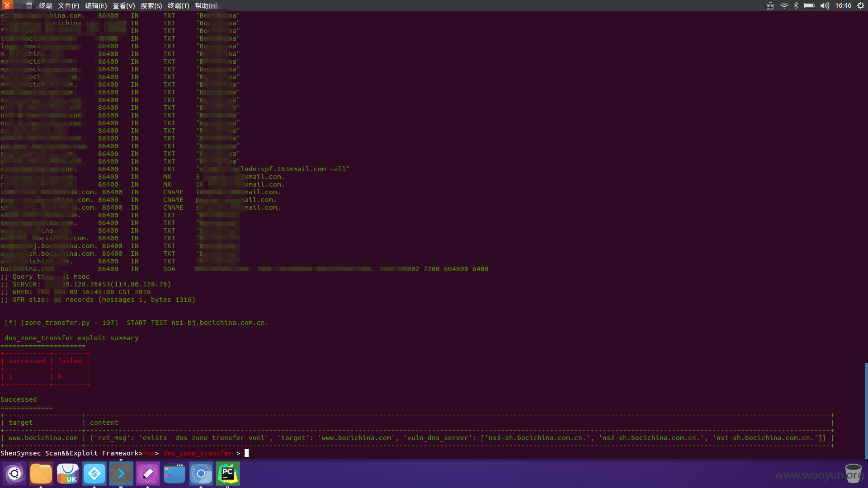
Task: Open the 查看(V) menu
Action: pyautogui.click(x=124, y=5)
